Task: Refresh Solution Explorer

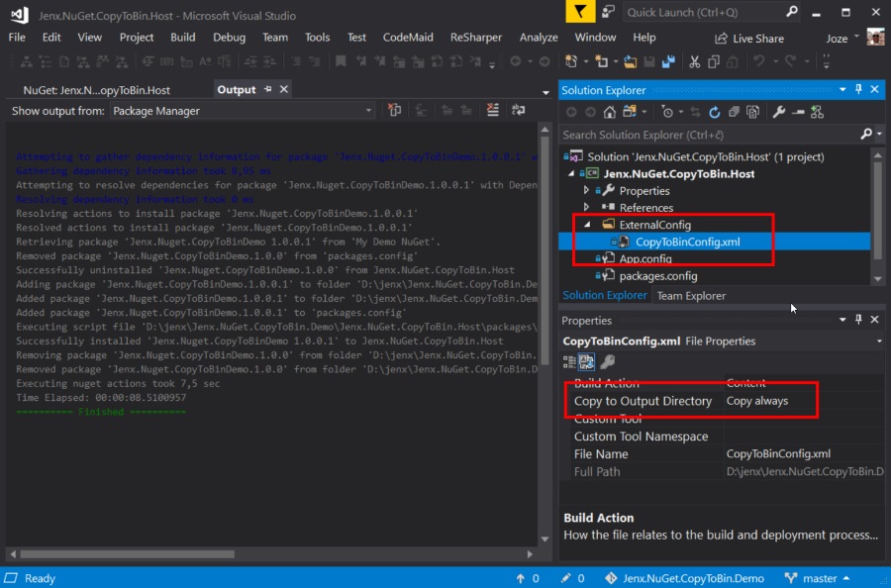Action: pos(714,113)
